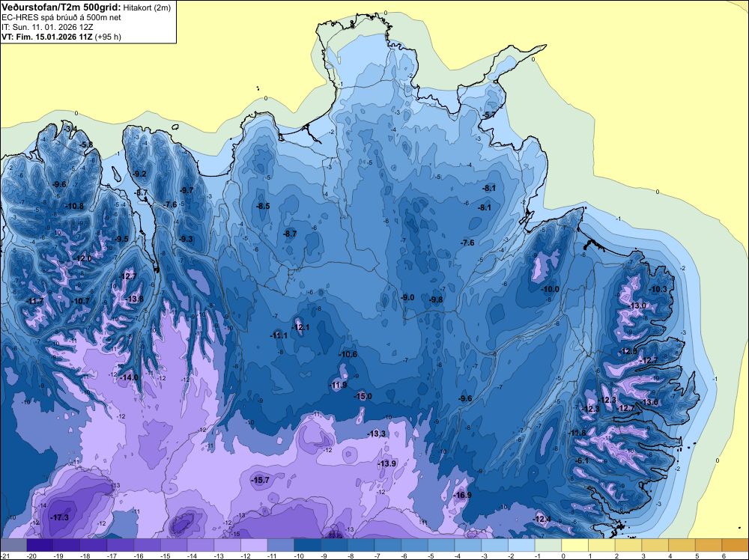Click the -10.6 temperature label

(348, 354)
